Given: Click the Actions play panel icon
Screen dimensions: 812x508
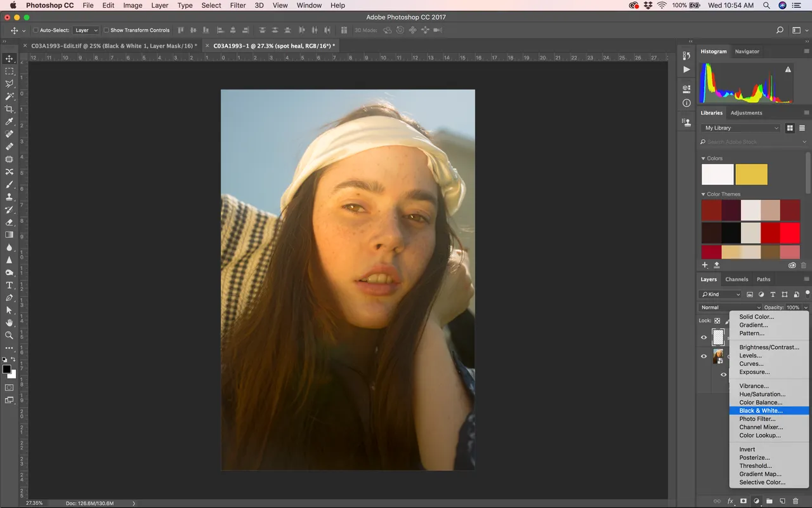Looking at the screenshot, I should 686,69.
